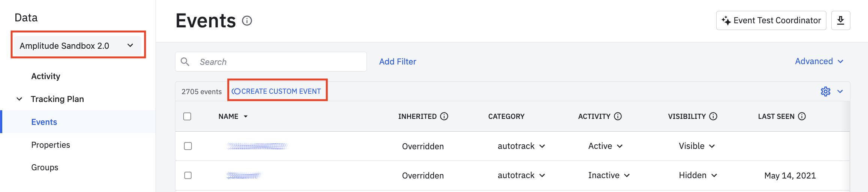Viewport: 868px width, 192px height.
Task: Toggle the select-all events checkbox
Action: tap(187, 116)
